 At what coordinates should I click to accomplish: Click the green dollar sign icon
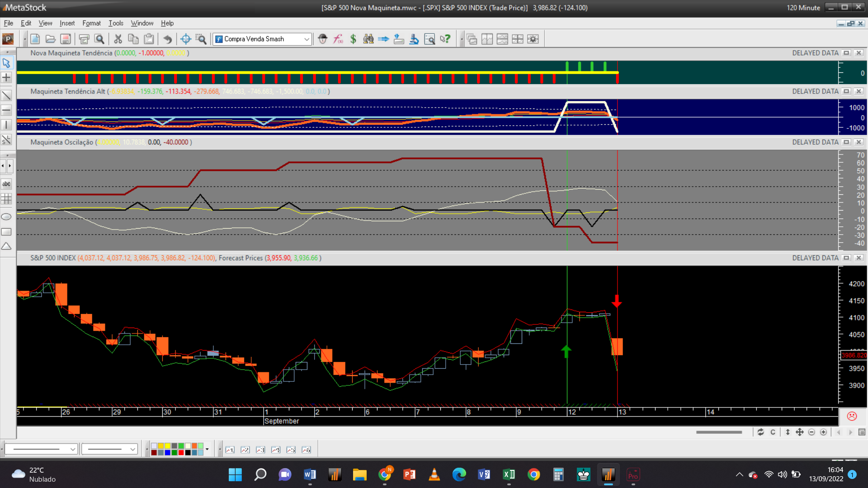coord(353,39)
